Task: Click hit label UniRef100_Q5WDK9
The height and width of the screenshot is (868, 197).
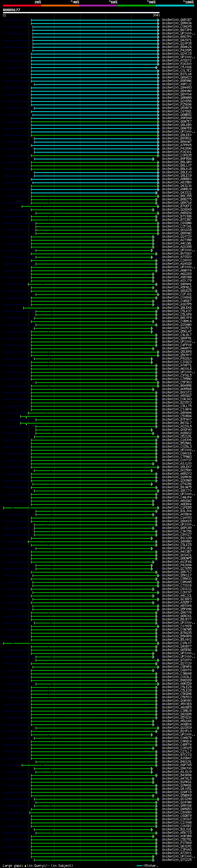Action: point(177,796)
